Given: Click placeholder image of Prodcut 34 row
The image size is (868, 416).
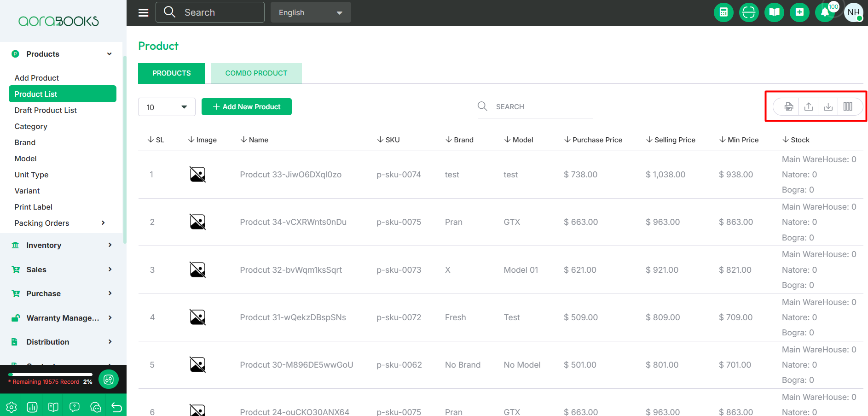Looking at the screenshot, I should pyautogui.click(x=197, y=222).
